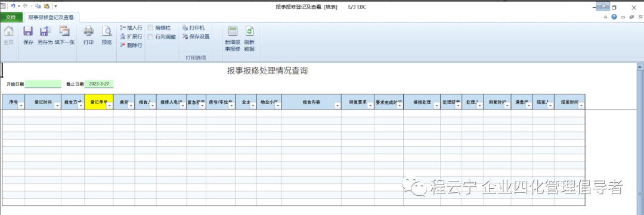Open the 接报处理 column filter dropdown

click(x=436, y=106)
